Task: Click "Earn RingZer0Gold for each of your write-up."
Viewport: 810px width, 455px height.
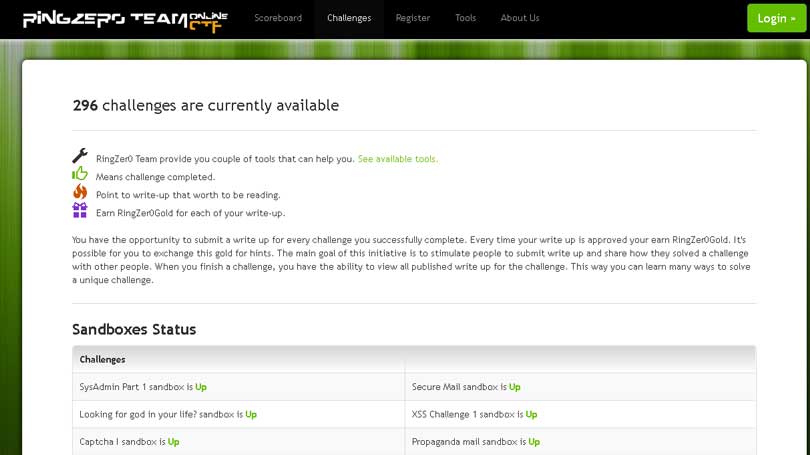Action: click(x=191, y=213)
